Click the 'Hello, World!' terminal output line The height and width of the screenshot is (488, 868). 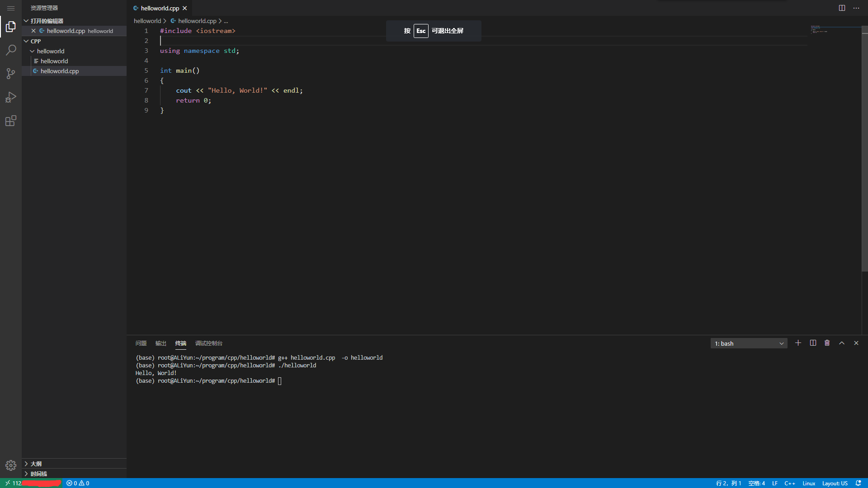coord(156,373)
